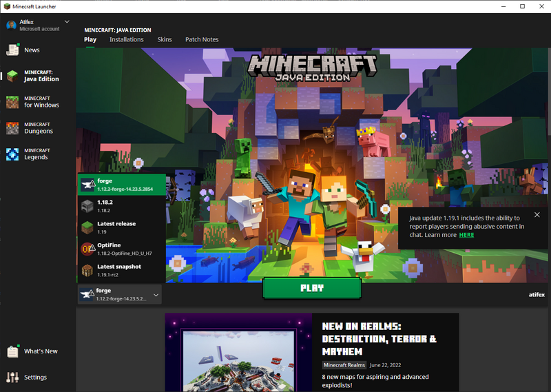Dismiss the Java update notification
The image size is (551, 392).
point(537,215)
